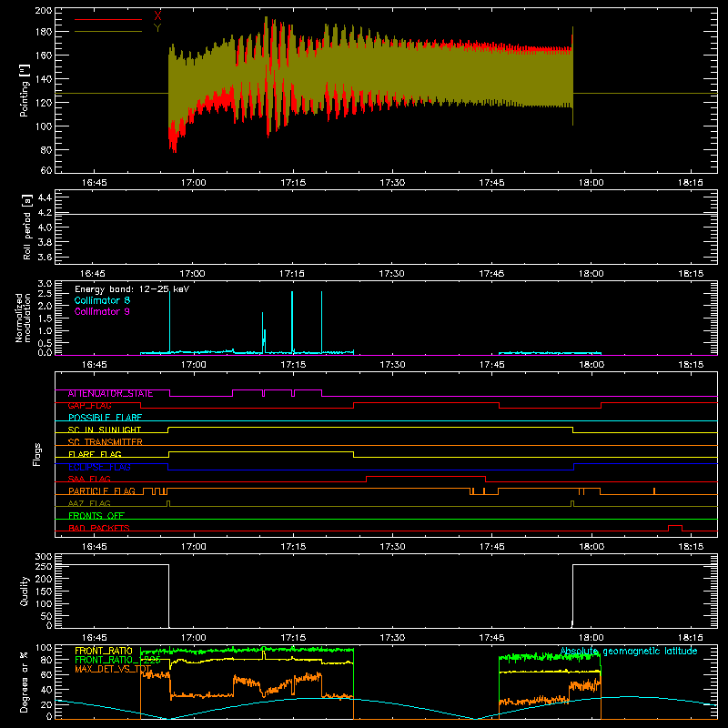Click the A4Z_FLAG label
Viewport: 728px width, 728px height.
click(89, 503)
